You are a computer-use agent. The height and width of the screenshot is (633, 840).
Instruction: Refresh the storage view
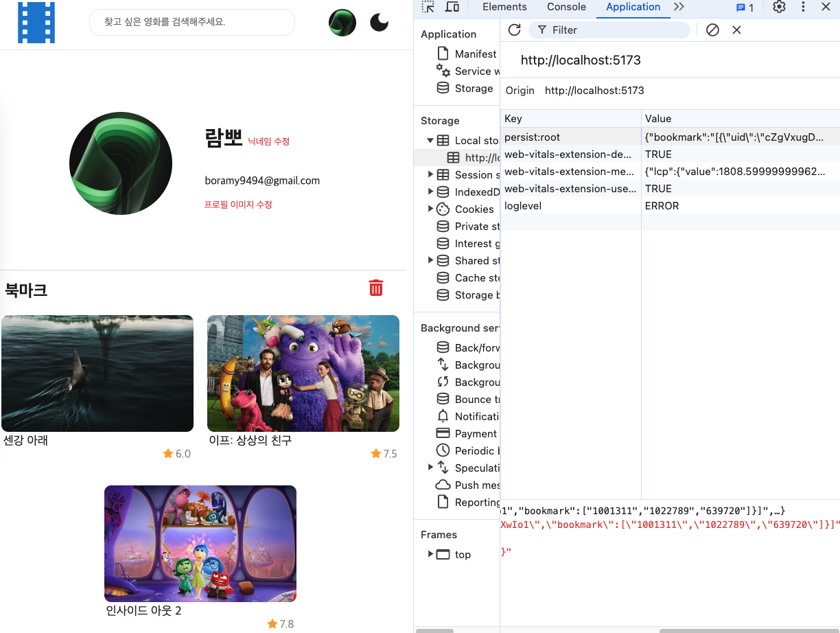coord(514,30)
